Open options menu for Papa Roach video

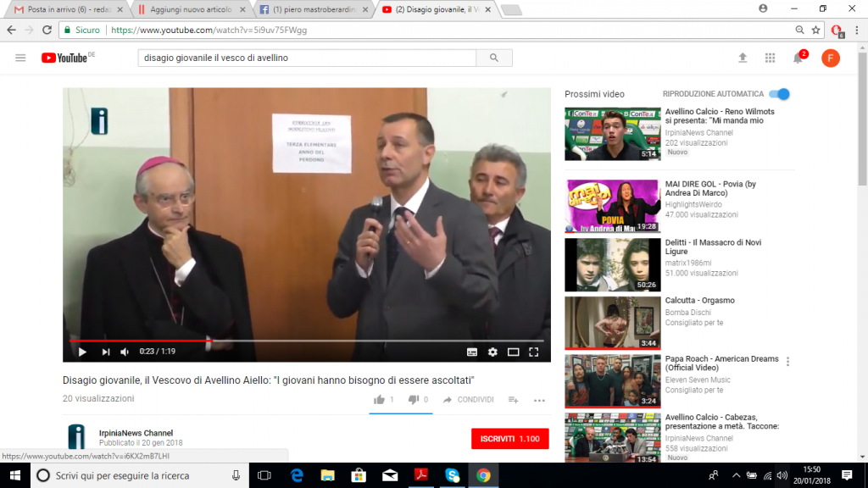787,362
